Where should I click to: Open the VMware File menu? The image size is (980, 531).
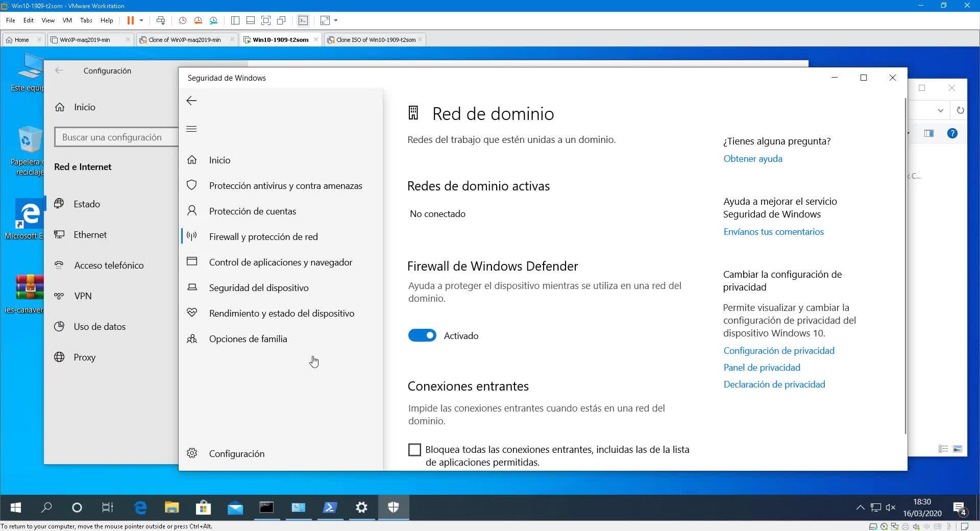[10, 20]
